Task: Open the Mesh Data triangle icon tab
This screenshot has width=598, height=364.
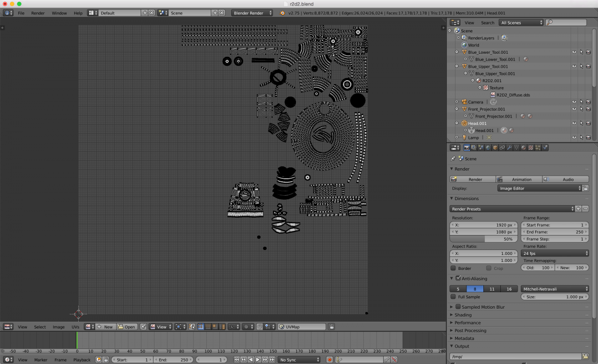Action: (517, 147)
